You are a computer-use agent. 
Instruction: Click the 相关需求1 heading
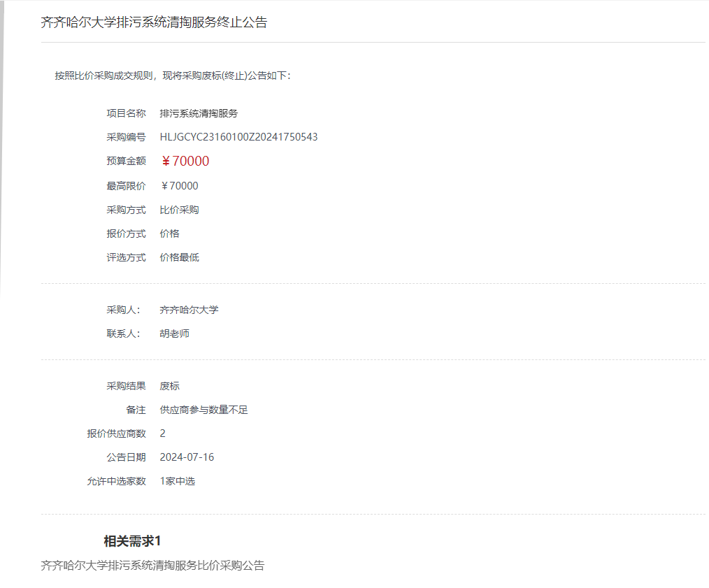pyautogui.click(x=132, y=541)
